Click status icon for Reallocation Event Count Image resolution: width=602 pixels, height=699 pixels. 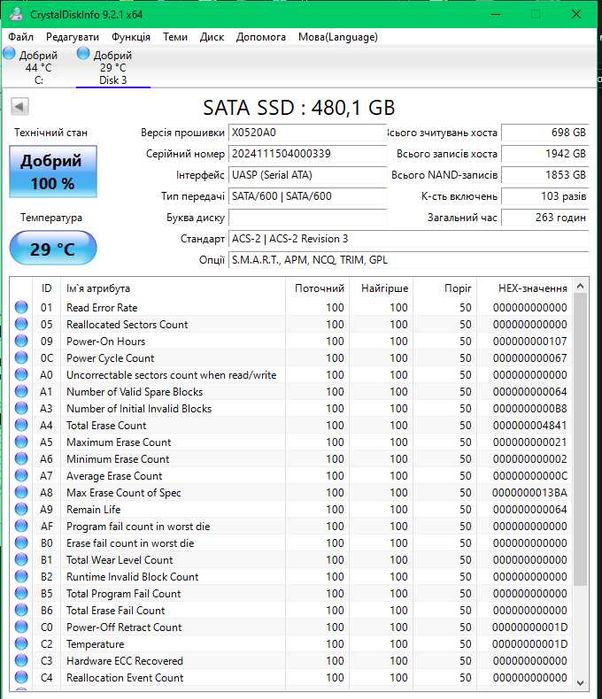[x=21, y=678]
